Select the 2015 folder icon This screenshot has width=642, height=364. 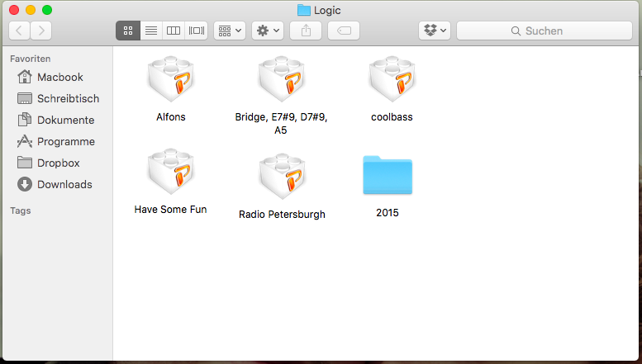(388, 175)
